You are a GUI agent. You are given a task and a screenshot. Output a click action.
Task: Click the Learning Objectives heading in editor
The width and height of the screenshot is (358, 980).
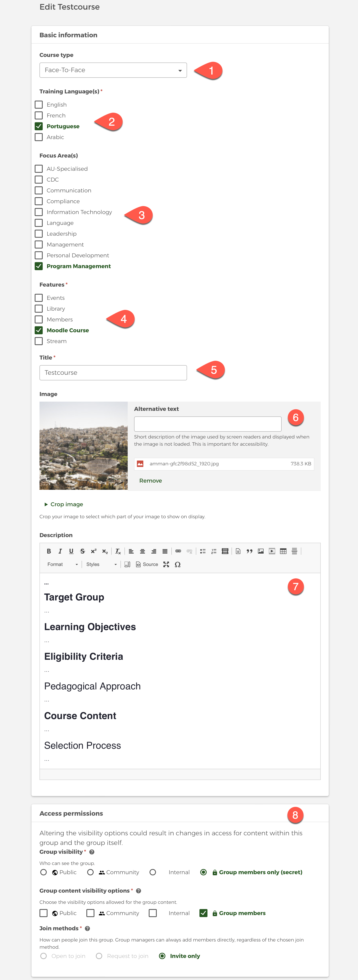(x=90, y=627)
